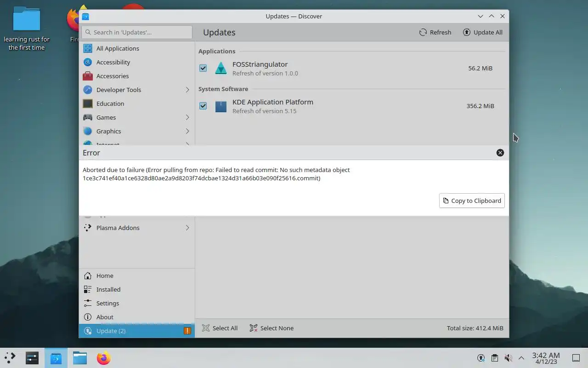
Task: Click the show desktop icon
Action: [576, 358]
